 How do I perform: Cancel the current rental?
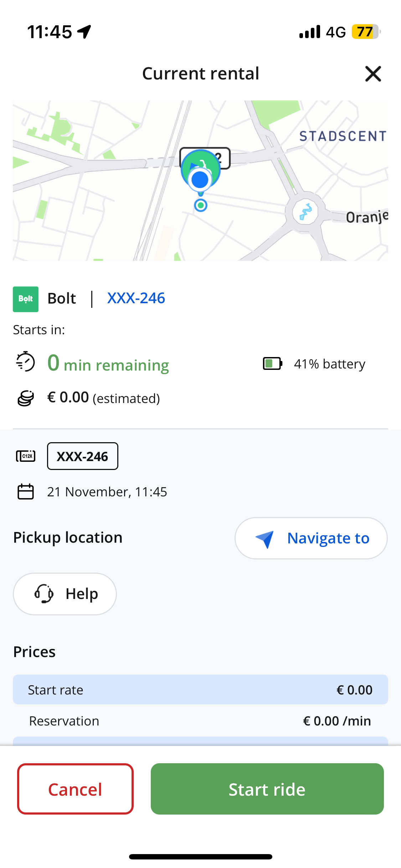[75, 789]
